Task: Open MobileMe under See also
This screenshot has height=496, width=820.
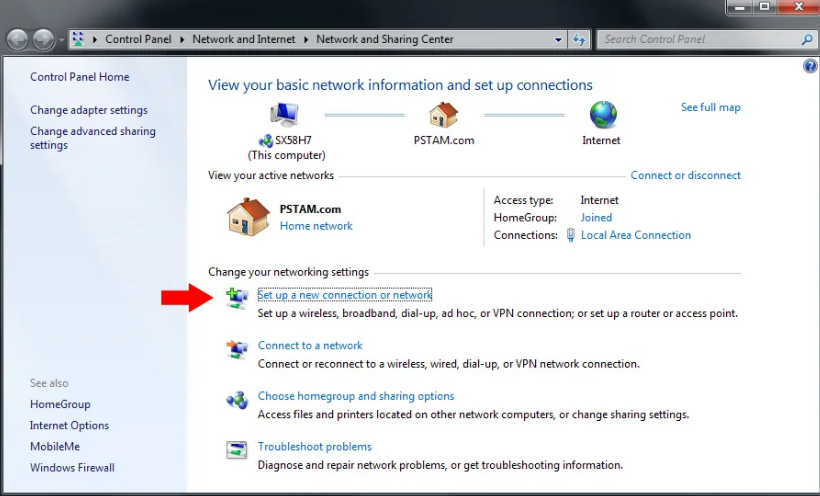Action: coord(55,446)
